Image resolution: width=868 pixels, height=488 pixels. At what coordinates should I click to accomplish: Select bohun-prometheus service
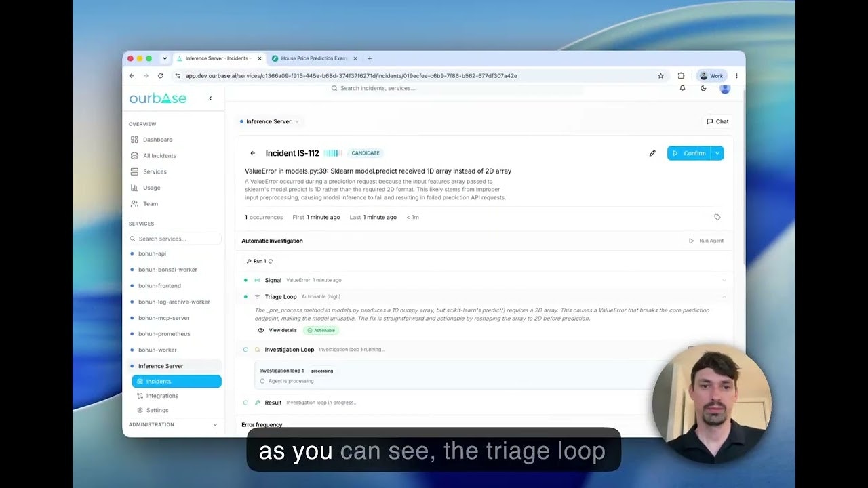pos(164,334)
